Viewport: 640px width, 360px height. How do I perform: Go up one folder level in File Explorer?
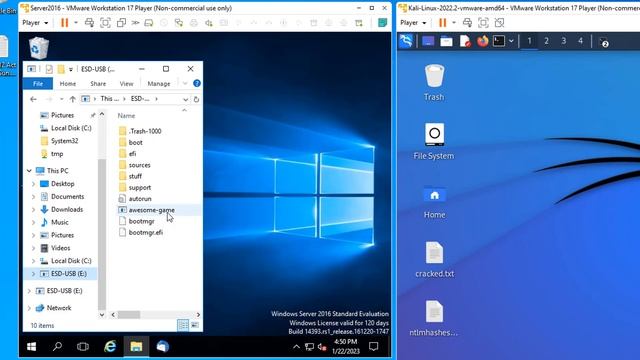73,99
